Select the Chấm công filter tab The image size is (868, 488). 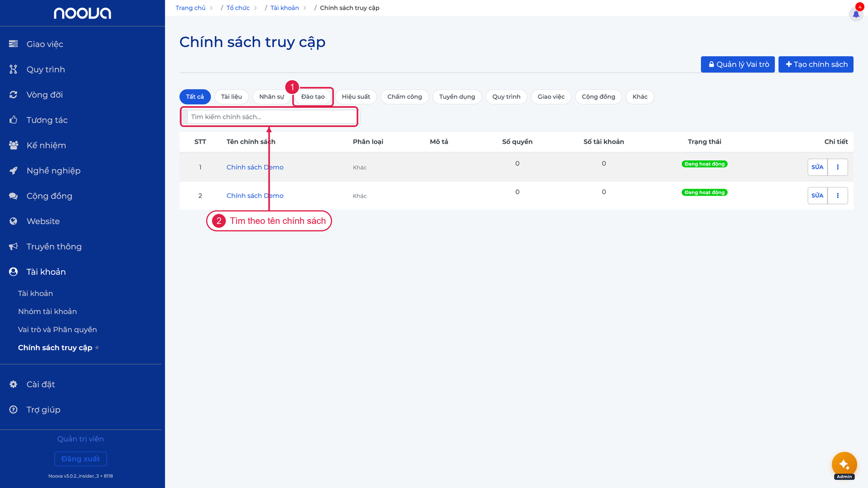tap(405, 97)
